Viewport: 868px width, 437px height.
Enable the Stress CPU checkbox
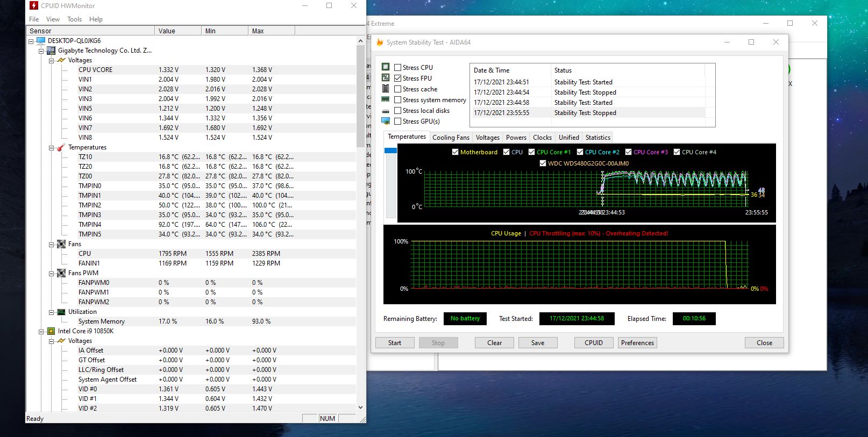point(398,68)
